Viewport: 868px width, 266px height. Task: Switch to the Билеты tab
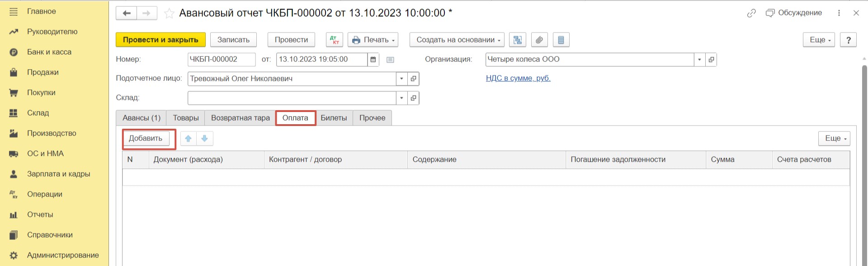coord(334,118)
